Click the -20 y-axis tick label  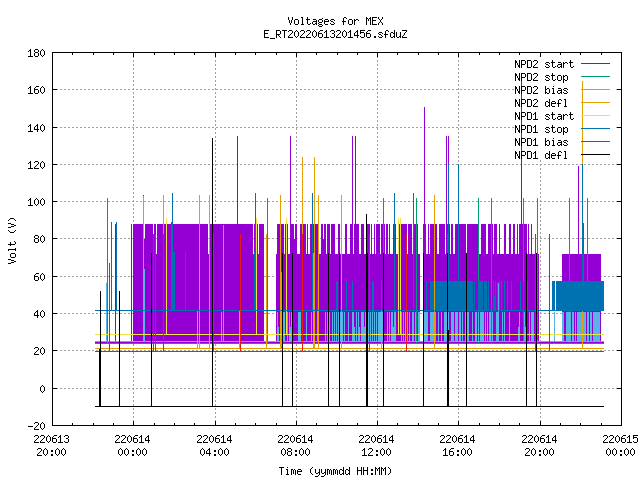click(36, 426)
